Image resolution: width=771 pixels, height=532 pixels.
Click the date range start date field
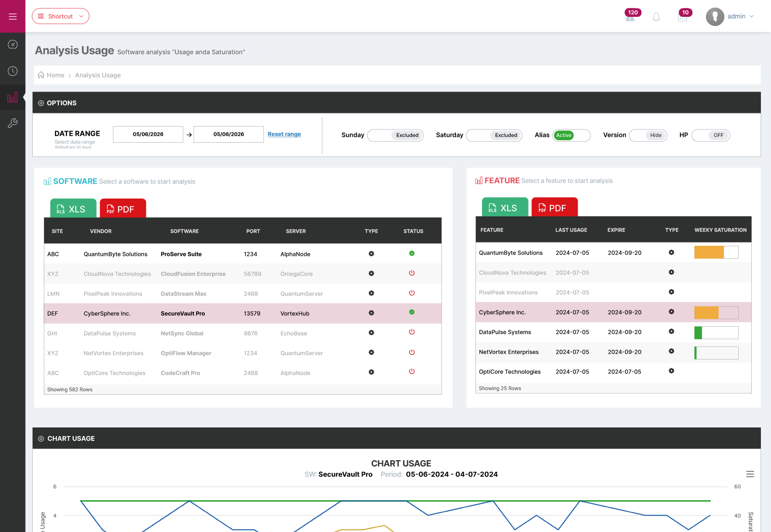coord(148,134)
